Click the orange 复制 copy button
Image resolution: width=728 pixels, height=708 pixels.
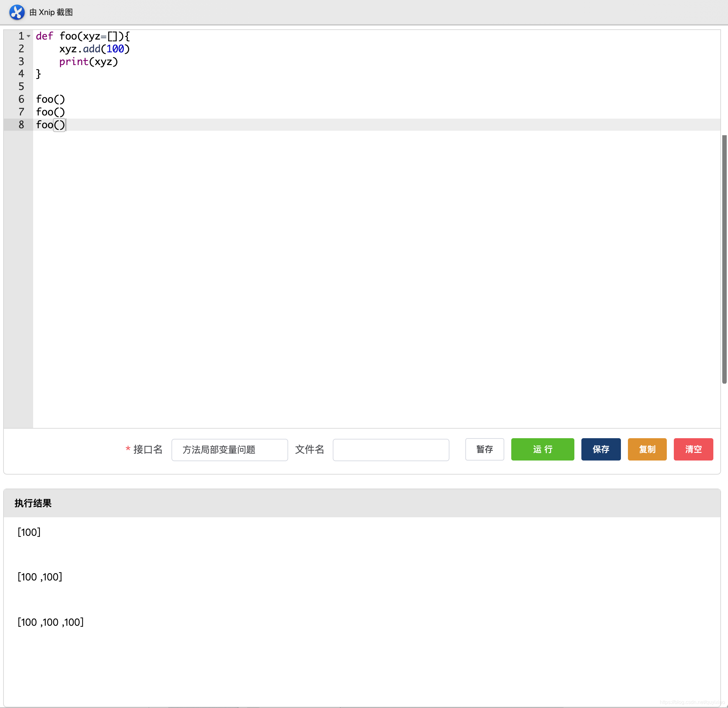(647, 449)
